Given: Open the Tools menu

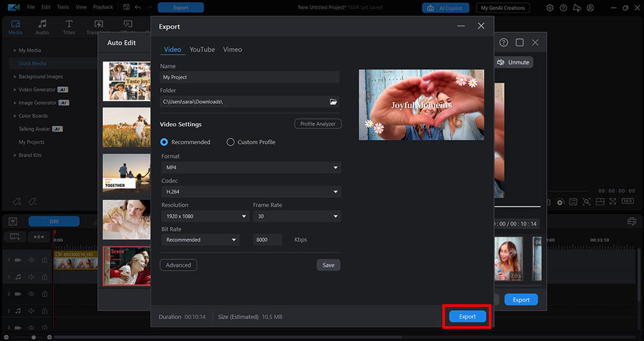Looking at the screenshot, I should 63,7.
